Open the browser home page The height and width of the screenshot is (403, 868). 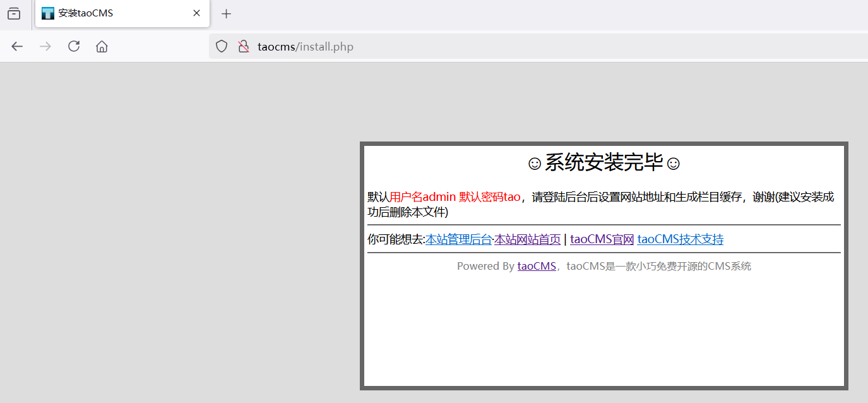tap(102, 46)
